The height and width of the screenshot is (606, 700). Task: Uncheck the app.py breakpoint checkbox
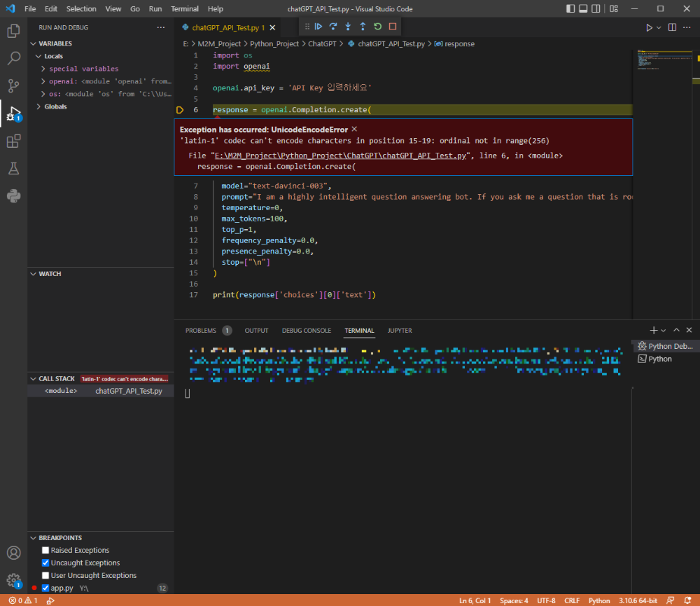[45, 588]
